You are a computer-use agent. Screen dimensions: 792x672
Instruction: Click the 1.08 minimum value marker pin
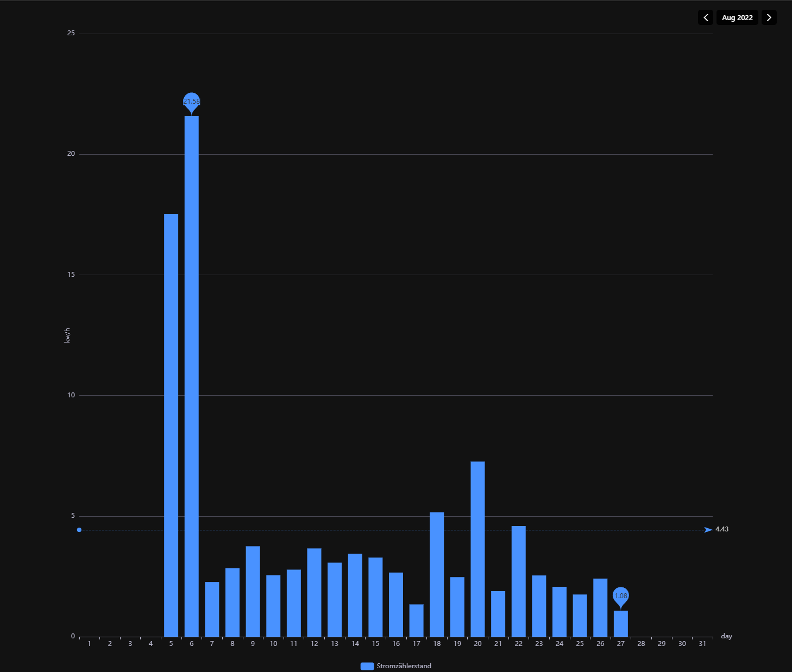pos(620,596)
